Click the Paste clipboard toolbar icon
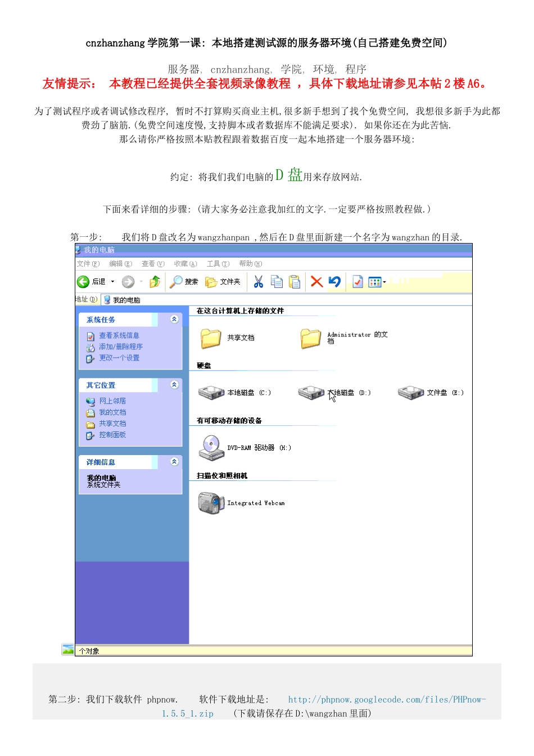The image size is (534, 756). pos(295,281)
